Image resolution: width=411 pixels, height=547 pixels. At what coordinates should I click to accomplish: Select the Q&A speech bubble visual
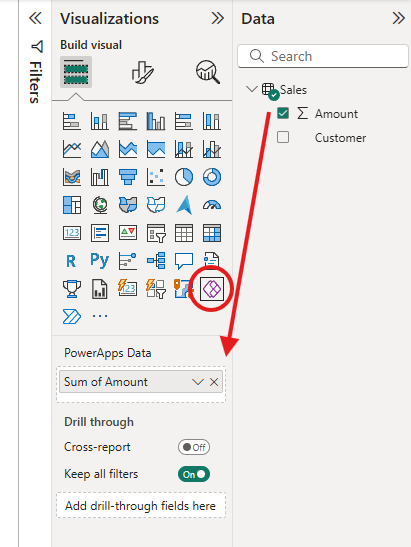(x=184, y=261)
